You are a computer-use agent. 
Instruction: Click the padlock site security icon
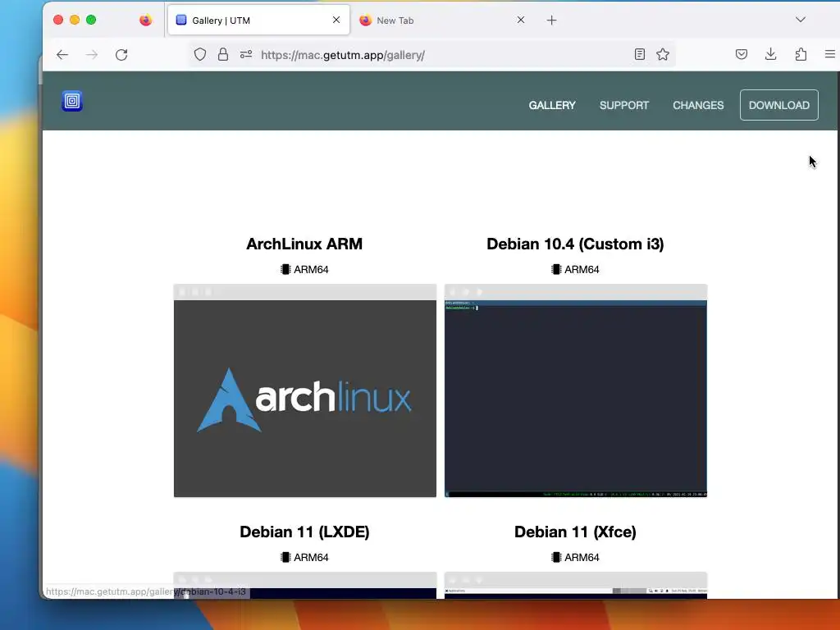(x=223, y=55)
